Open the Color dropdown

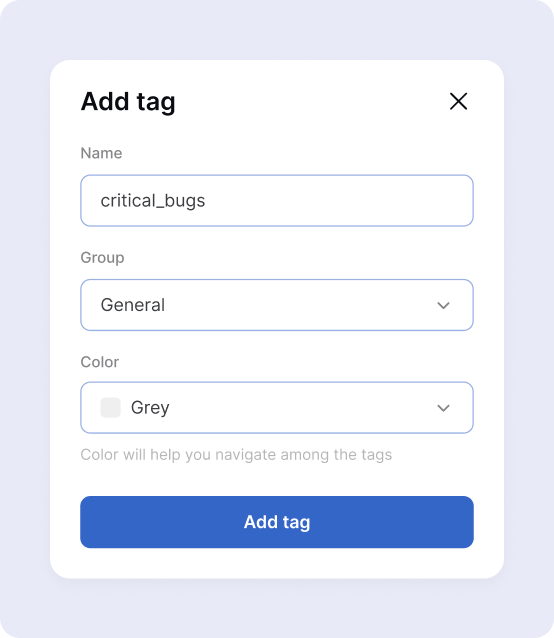[277, 407]
